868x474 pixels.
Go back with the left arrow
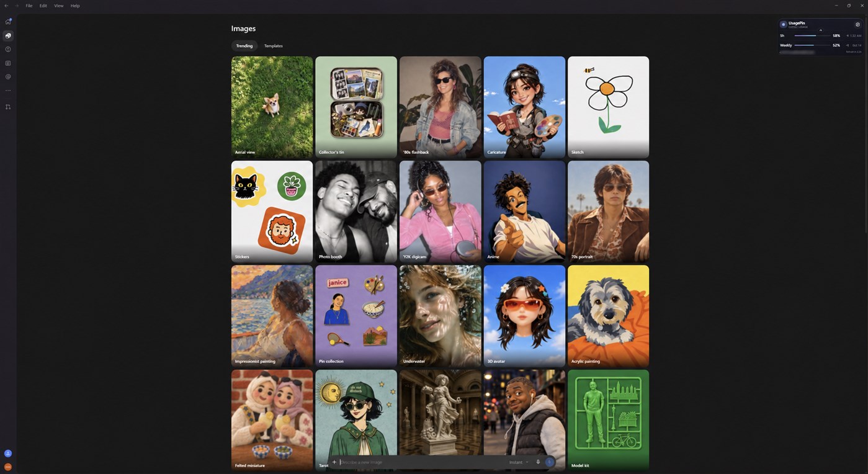click(x=6, y=6)
